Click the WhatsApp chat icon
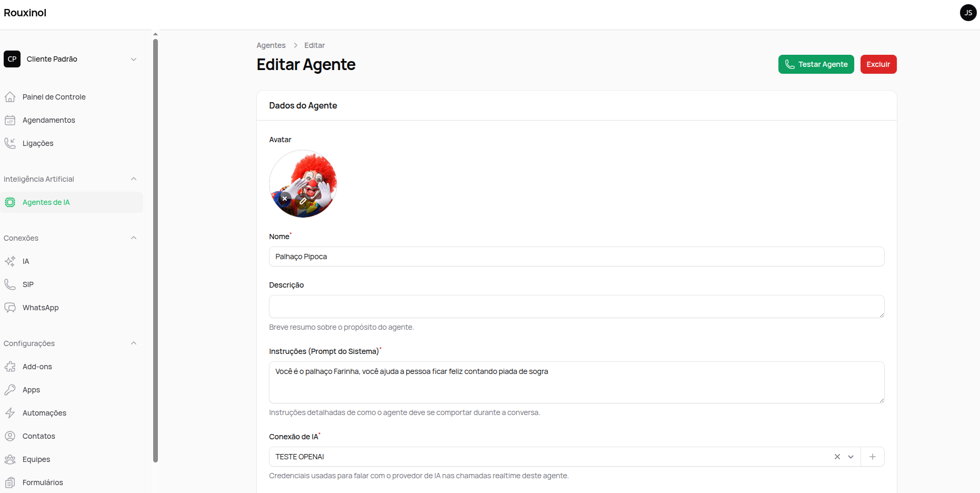 10,308
